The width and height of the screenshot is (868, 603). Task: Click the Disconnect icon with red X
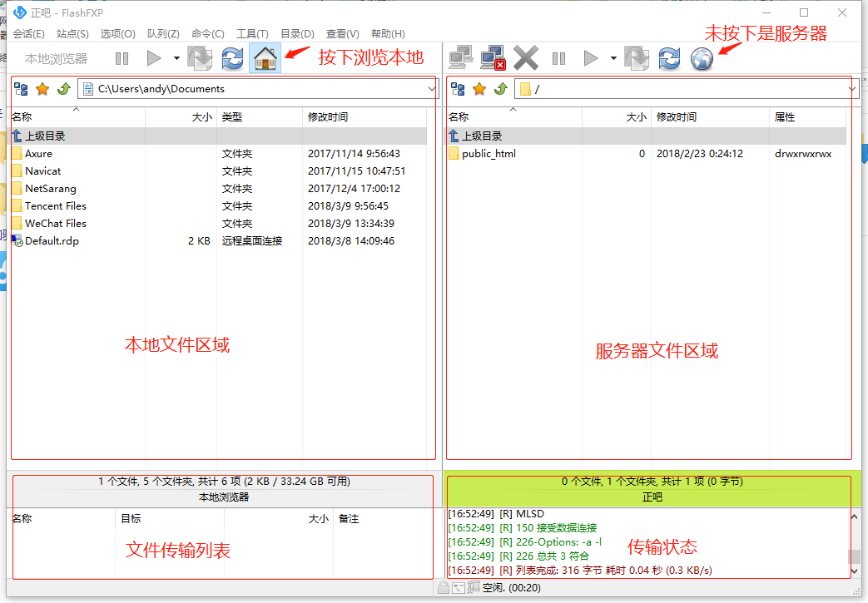pos(493,58)
